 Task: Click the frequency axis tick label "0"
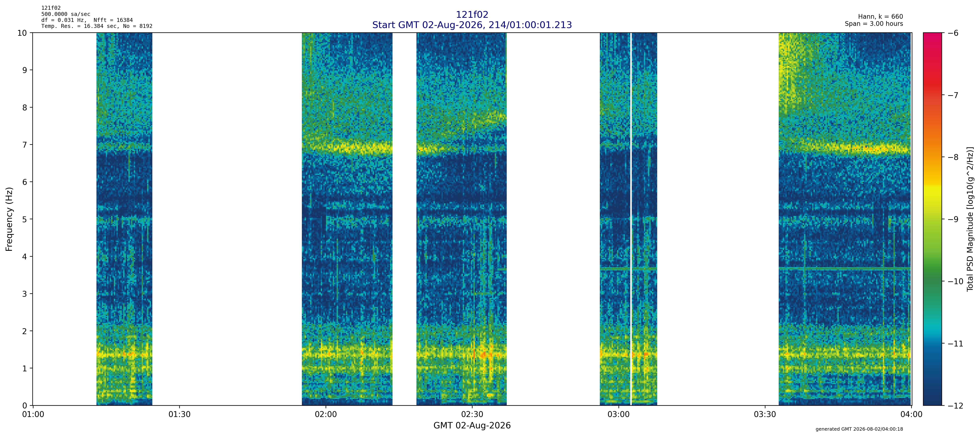tap(25, 406)
